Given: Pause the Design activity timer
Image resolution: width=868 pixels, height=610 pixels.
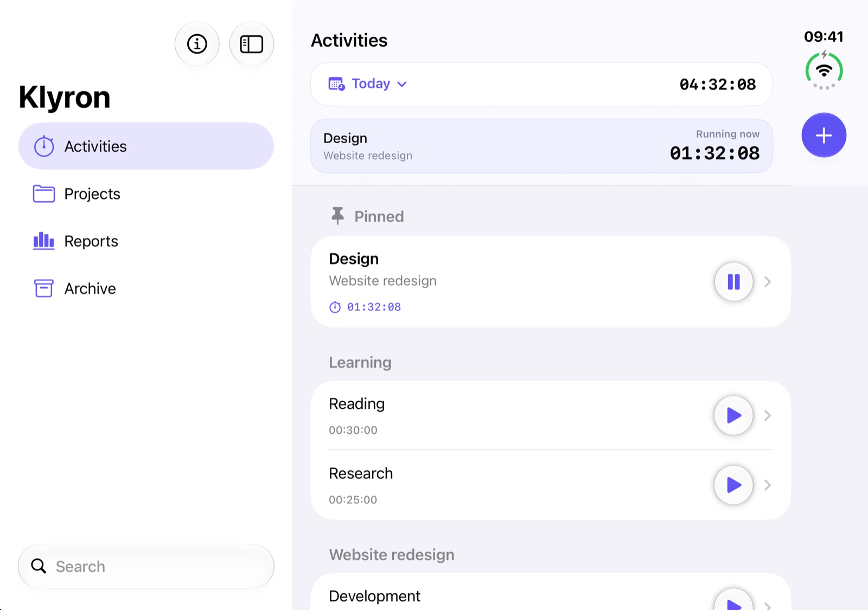Looking at the screenshot, I should coord(733,281).
